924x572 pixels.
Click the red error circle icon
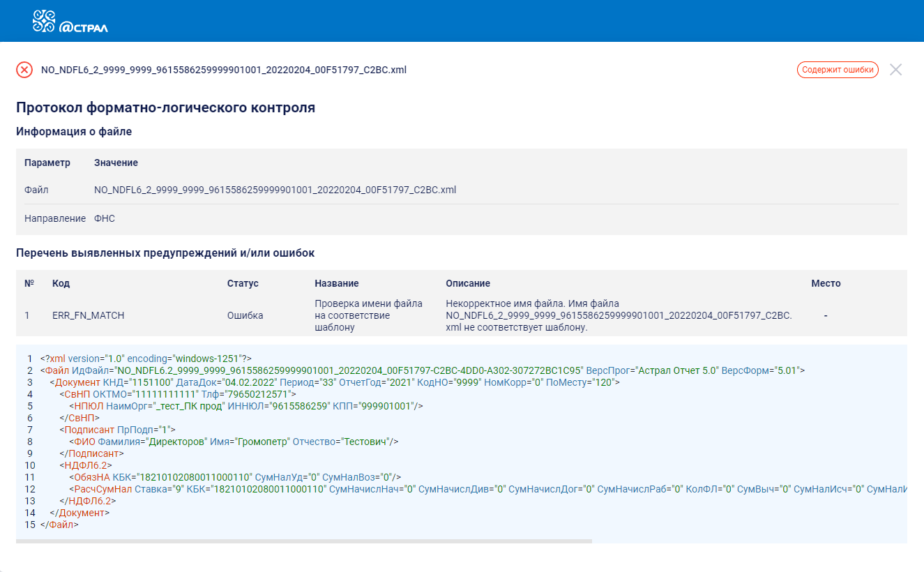coord(24,70)
